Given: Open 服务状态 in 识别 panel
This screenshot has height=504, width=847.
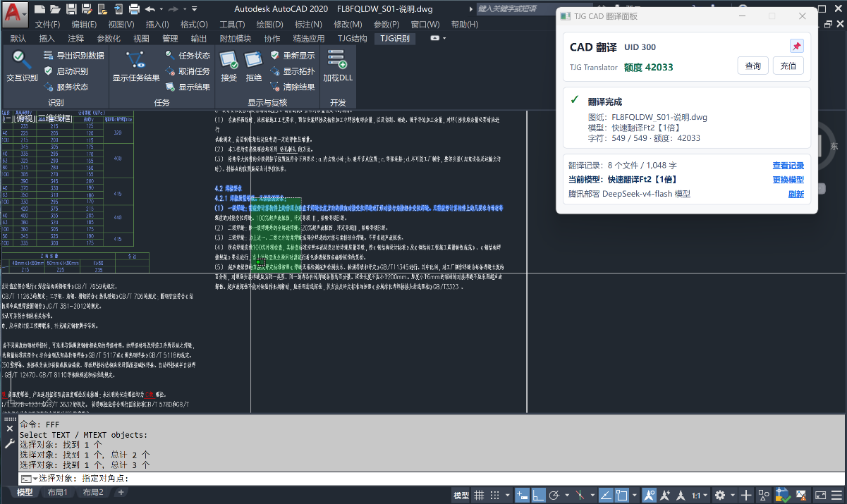Looking at the screenshot, I should (x=66, y=87).
